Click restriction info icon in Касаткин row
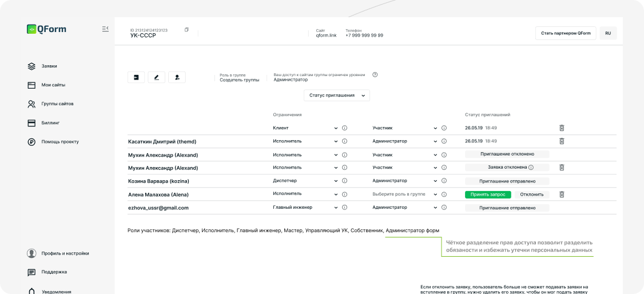Viewport: 644px width, 294px height. 344,141
